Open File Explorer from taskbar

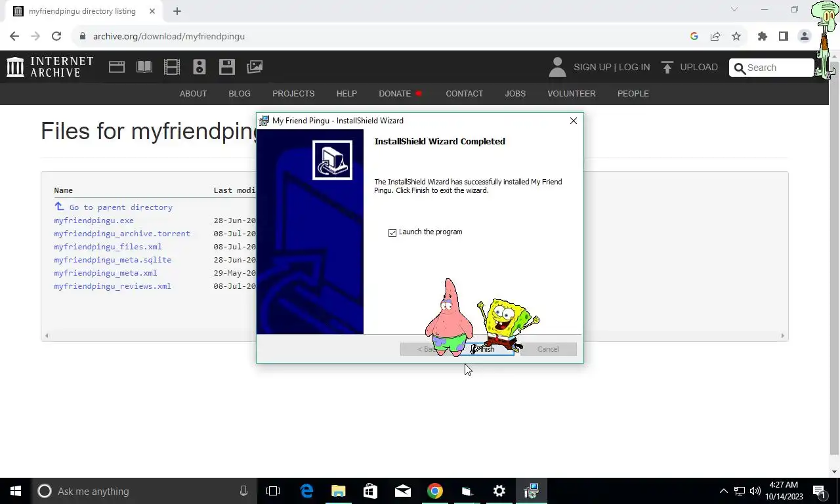pyautogui.click(x=339, y=491)
